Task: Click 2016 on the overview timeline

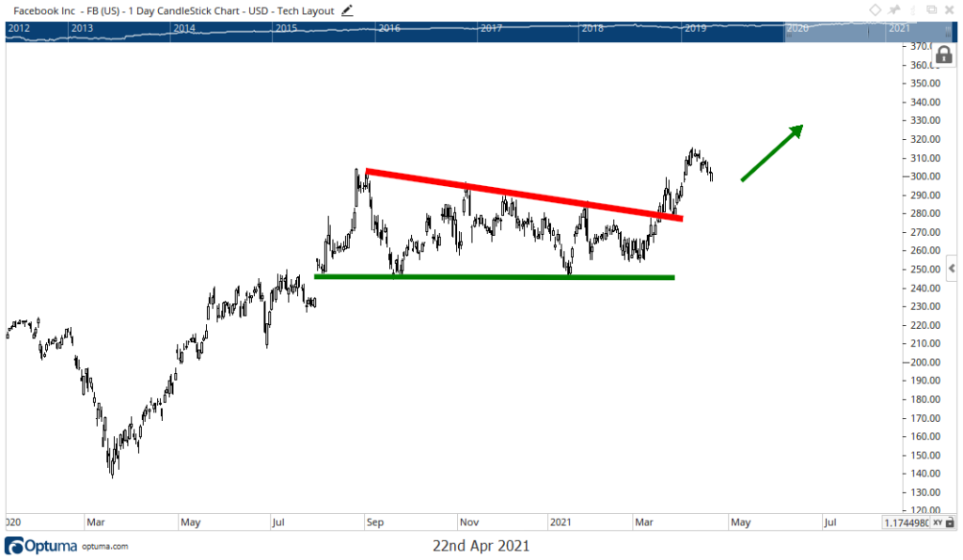Action: (389, 28)
